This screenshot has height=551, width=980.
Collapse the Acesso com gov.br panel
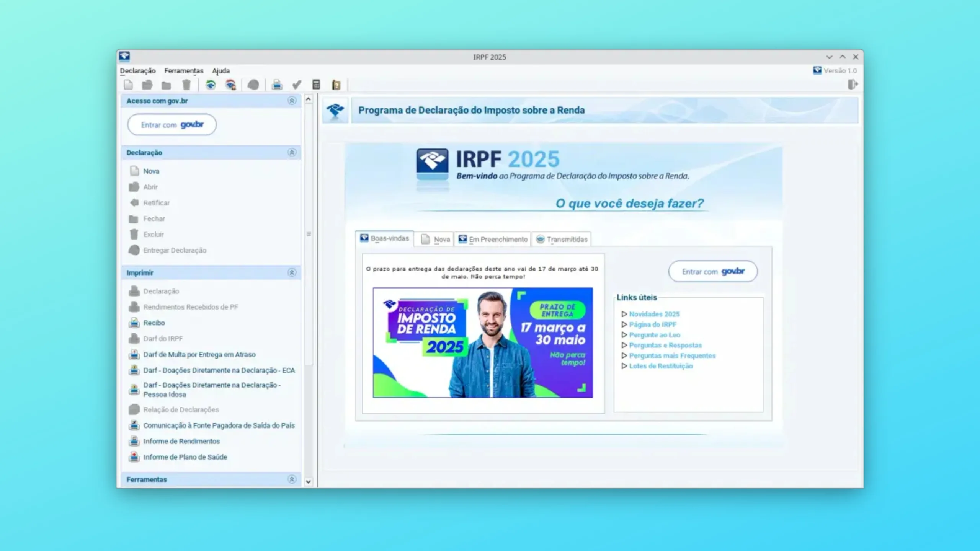[292, 101]
